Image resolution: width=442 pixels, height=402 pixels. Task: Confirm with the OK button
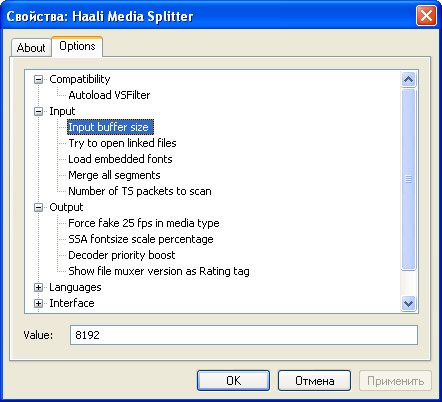click(x=233, y=380)
